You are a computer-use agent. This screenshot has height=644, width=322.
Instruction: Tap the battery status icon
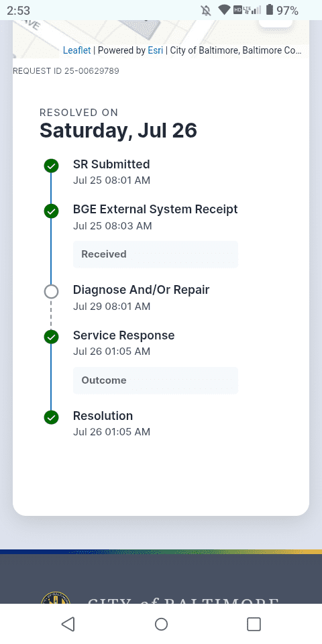coord(270,10)
